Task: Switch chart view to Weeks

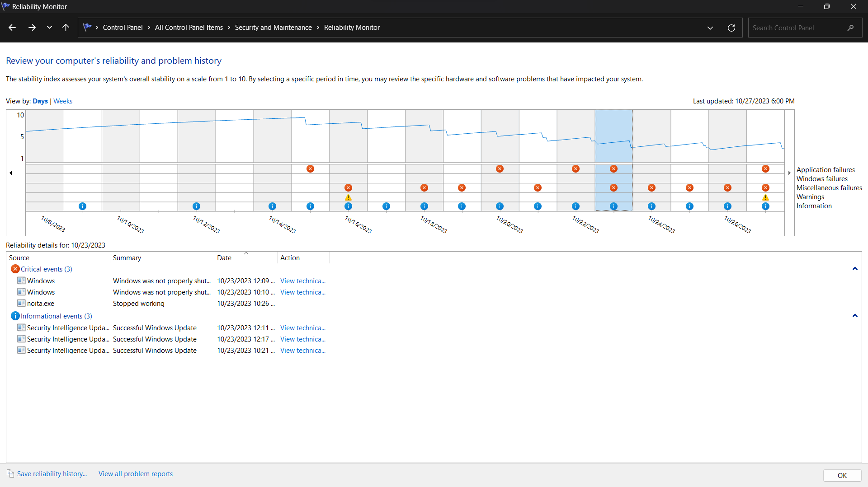Action: coord(63,101)
